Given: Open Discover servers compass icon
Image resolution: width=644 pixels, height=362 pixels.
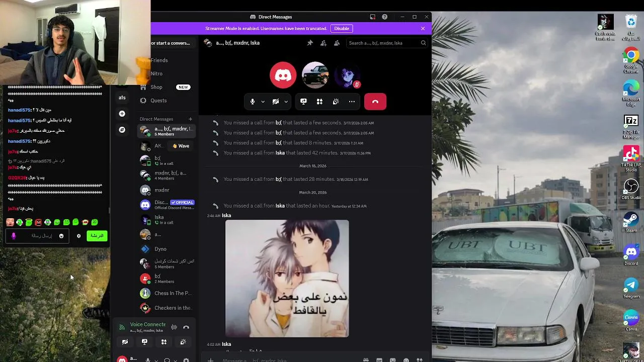Looking at the screenshot, I should (122, 130).
